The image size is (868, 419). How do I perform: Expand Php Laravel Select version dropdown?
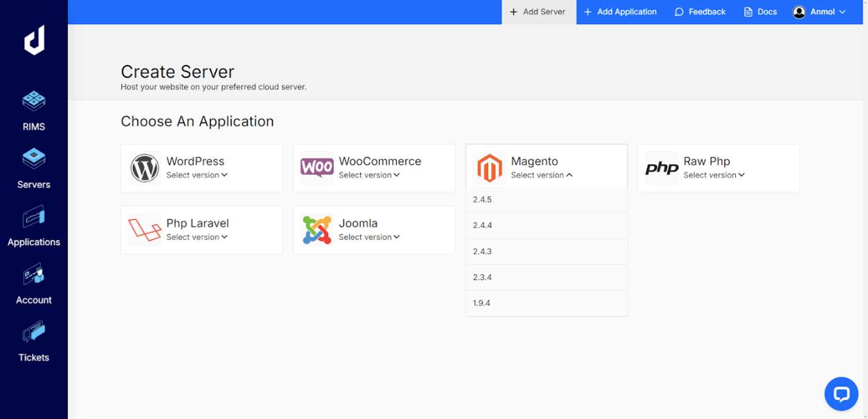tap(197, 237)
